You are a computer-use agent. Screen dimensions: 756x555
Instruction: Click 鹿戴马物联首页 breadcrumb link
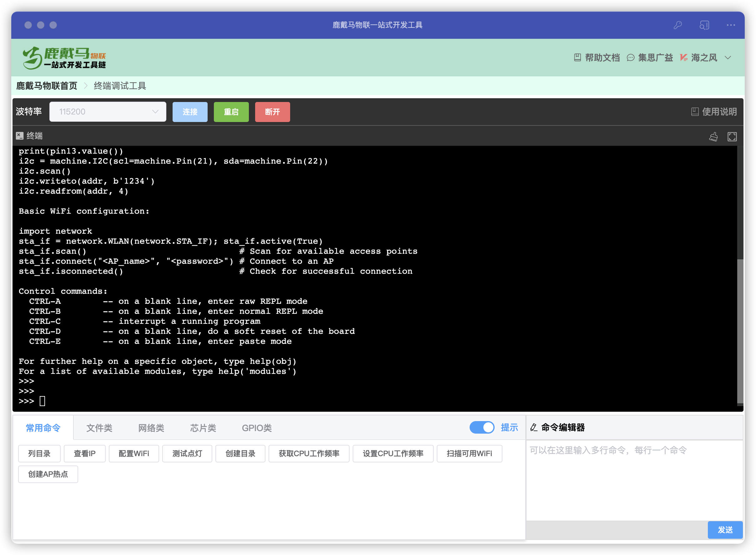[x=47, y=86]
